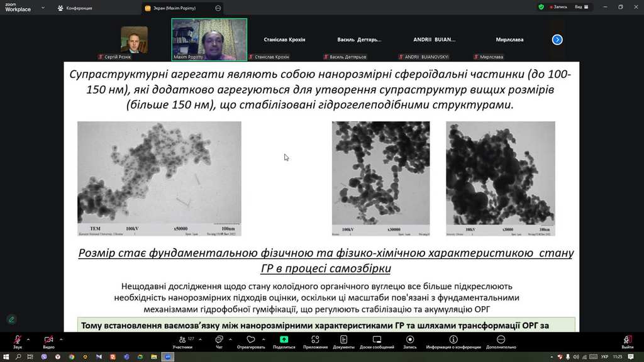Turn on camera with the Видео button
Screen dimensions: 644x362
click(48, 340)
